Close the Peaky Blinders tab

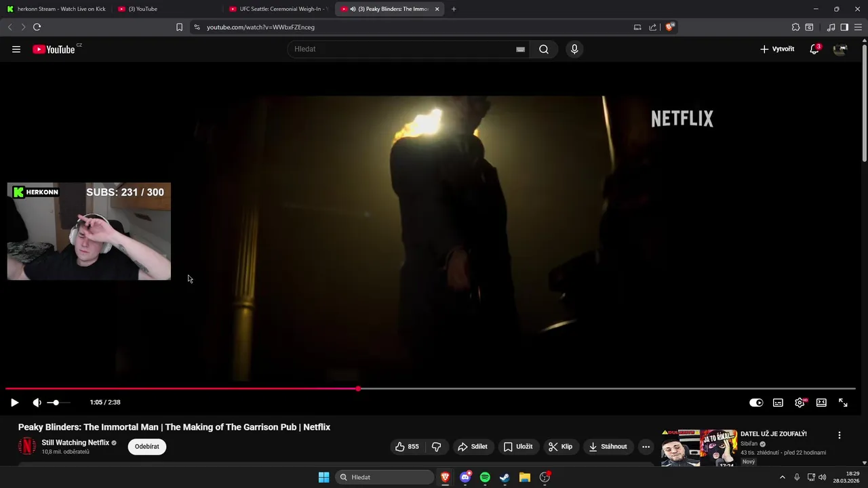437,9
